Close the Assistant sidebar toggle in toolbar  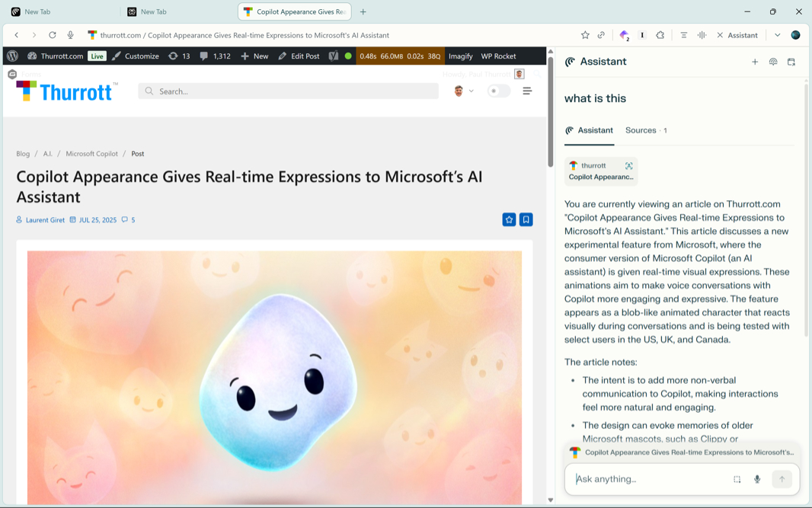pyautogui.click(x=737, y=35)
